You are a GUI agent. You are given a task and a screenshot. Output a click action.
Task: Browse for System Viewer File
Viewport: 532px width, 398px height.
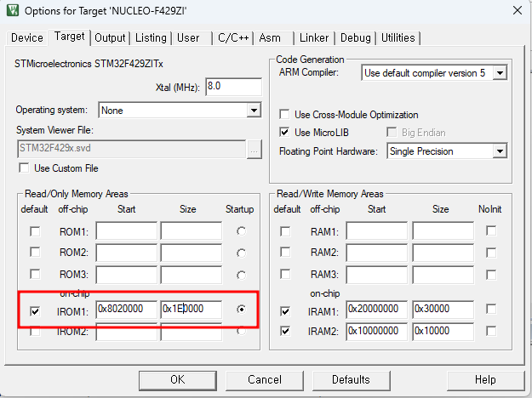coord(255,149)
